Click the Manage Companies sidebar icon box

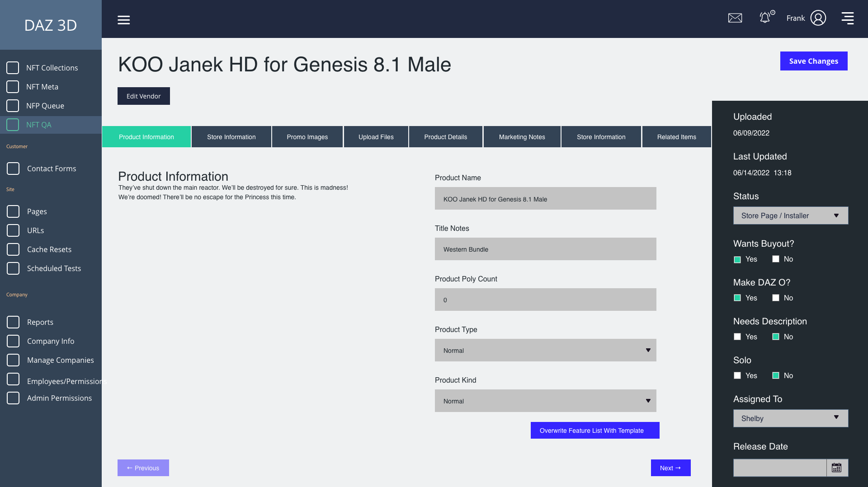(13, 360)
